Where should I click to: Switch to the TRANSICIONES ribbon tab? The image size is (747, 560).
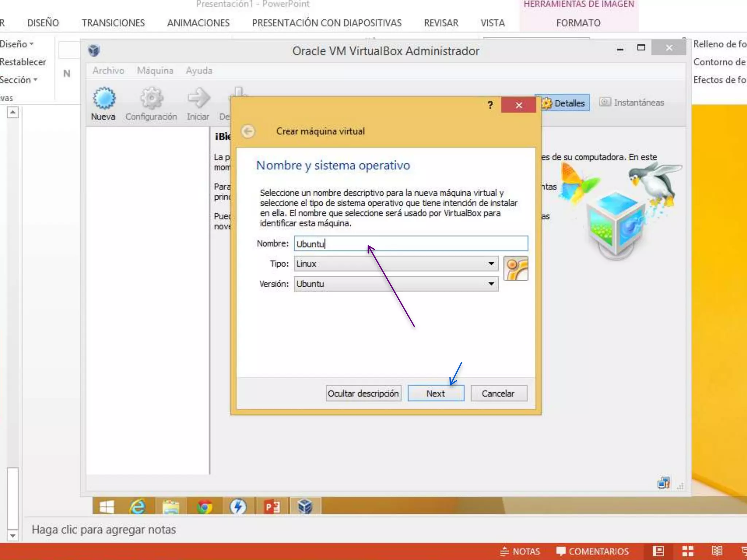(113, 23)
